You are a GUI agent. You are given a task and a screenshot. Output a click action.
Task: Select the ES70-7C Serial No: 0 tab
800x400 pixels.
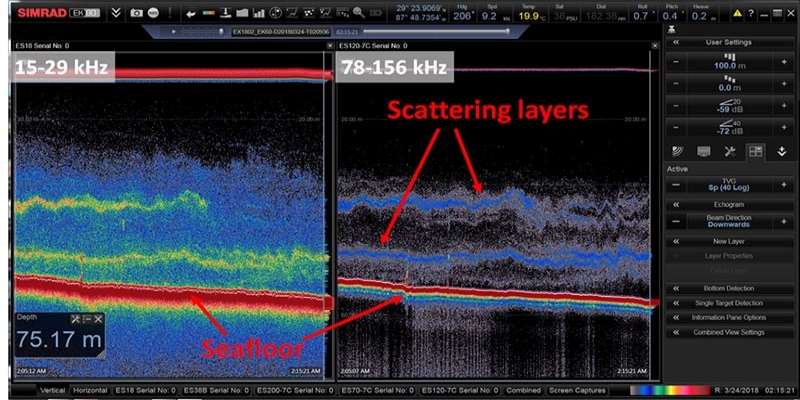pyautogui.click(x=377, y=390)
